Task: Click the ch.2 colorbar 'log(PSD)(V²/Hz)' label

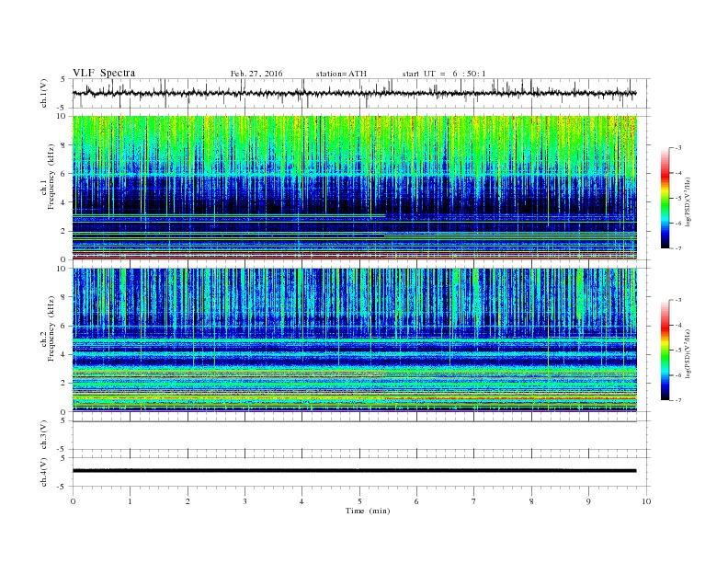Action: (688, 353)
